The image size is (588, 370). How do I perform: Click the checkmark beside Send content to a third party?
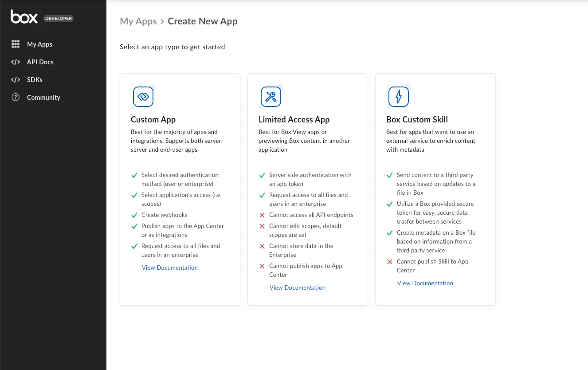(390, 175)
